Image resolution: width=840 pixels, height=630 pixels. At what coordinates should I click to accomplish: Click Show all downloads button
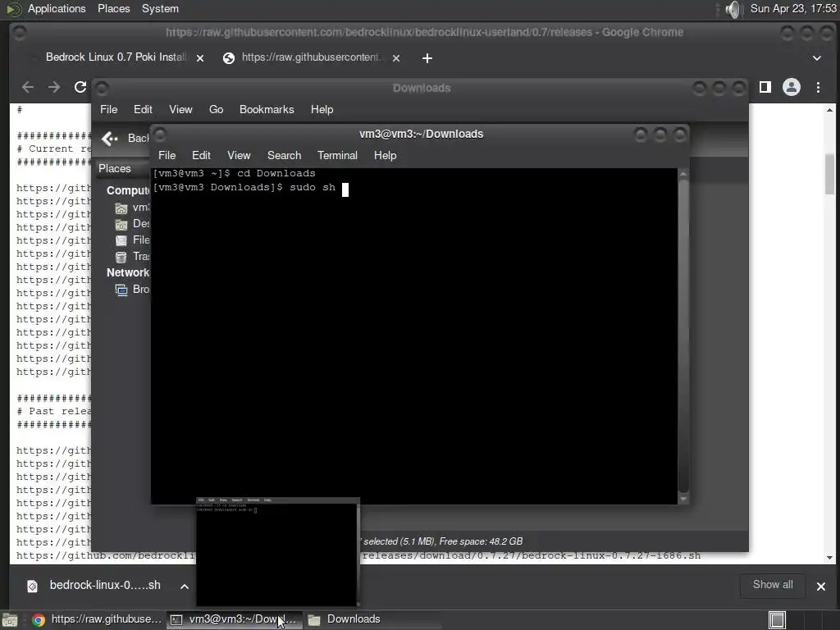pos(773,585)
